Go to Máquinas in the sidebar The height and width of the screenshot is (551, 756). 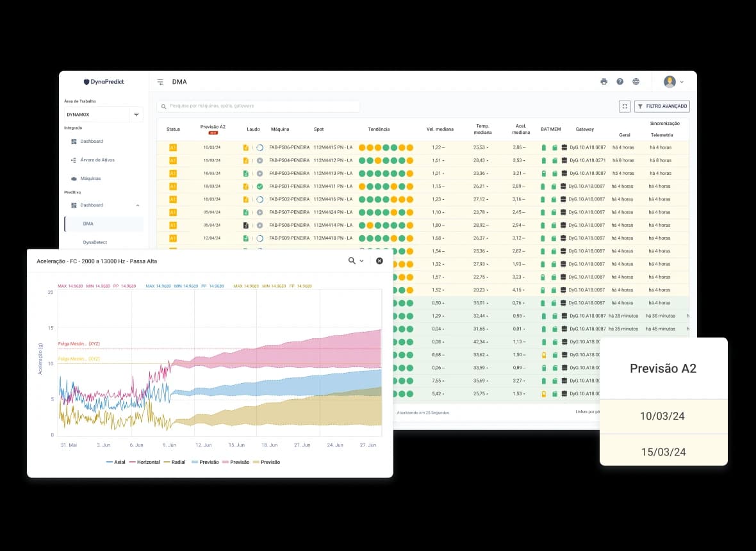[90, 178]
